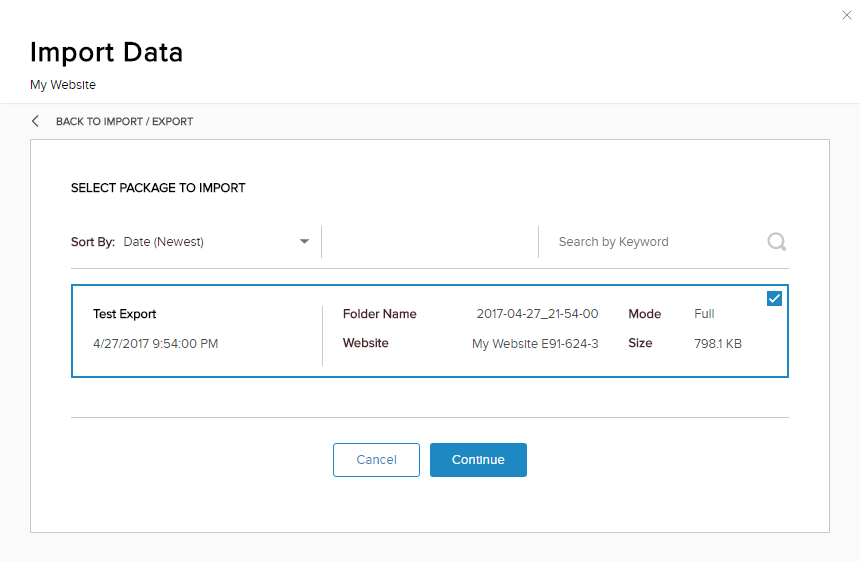Image resolution: width=860 pixels, height=561 pixels.
Task: Click website value My Website E91-624-3
Action: (x=535, y=344)
